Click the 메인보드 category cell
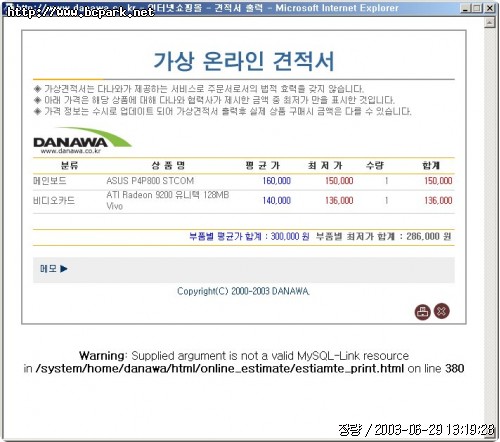The height and width of the screenshot is (442, 500). (x=50, y=181)
